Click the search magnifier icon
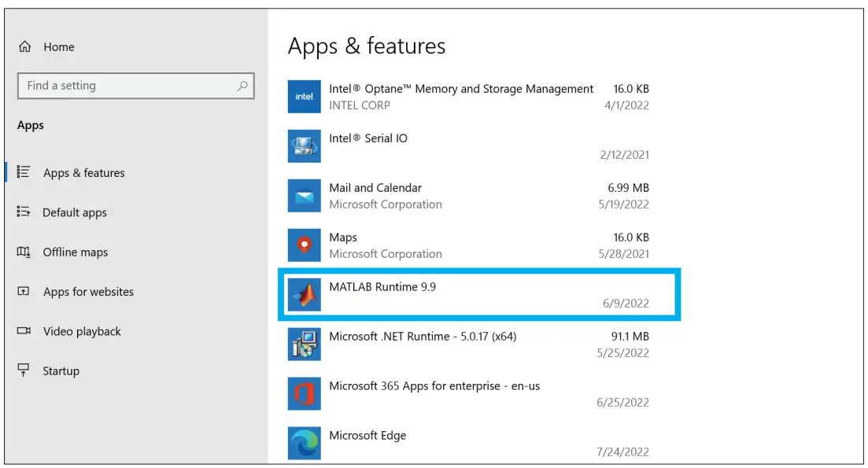The width and height of the screenshot is (868, 468). pyautogui.click(x=242, y=86)
